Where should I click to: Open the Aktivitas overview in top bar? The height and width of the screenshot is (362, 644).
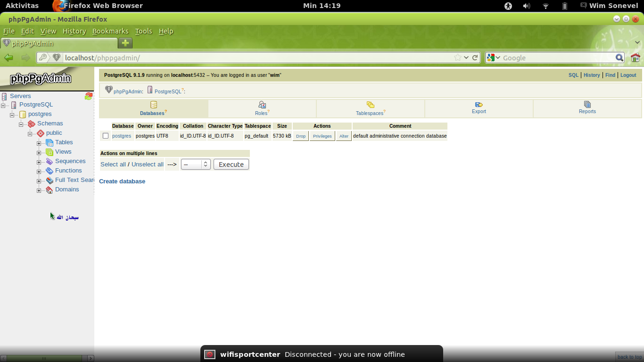point(22,6)
